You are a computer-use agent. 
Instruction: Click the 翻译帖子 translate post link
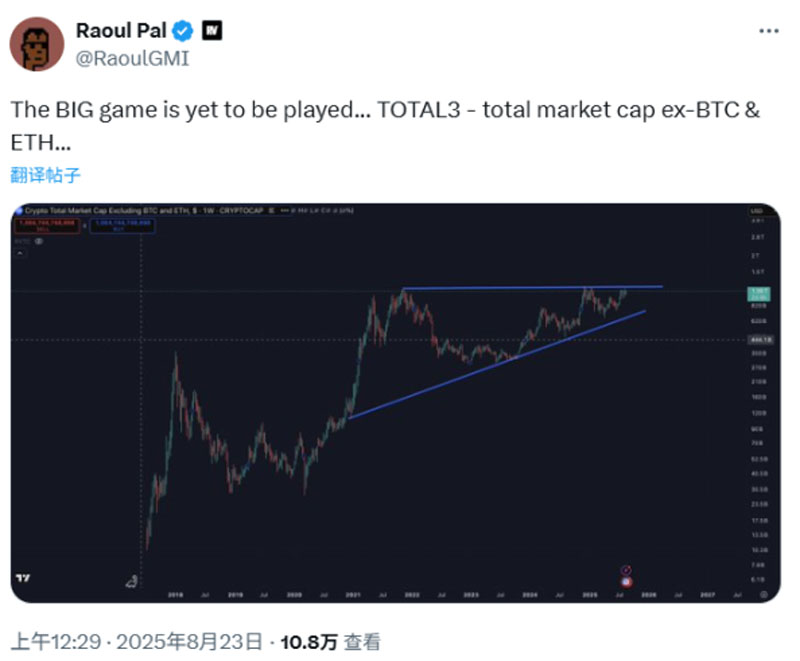[x=45, y=175]
